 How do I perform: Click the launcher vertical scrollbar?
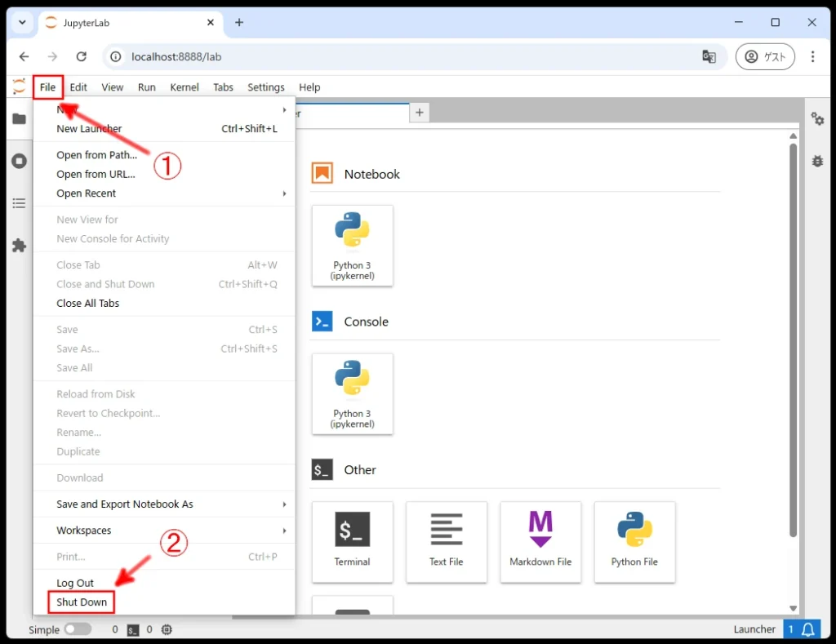[794, 340]
